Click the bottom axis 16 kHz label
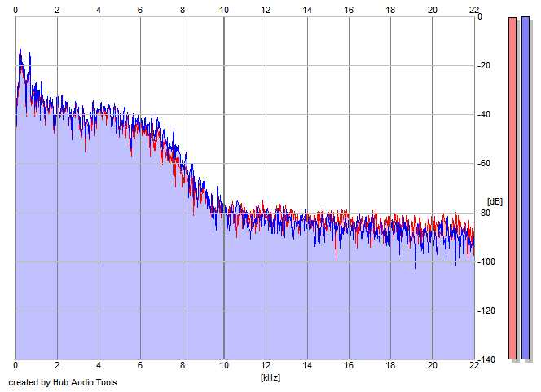Image resolution: width=541 pixels, height=392 pixels. [x=349, y=365]
